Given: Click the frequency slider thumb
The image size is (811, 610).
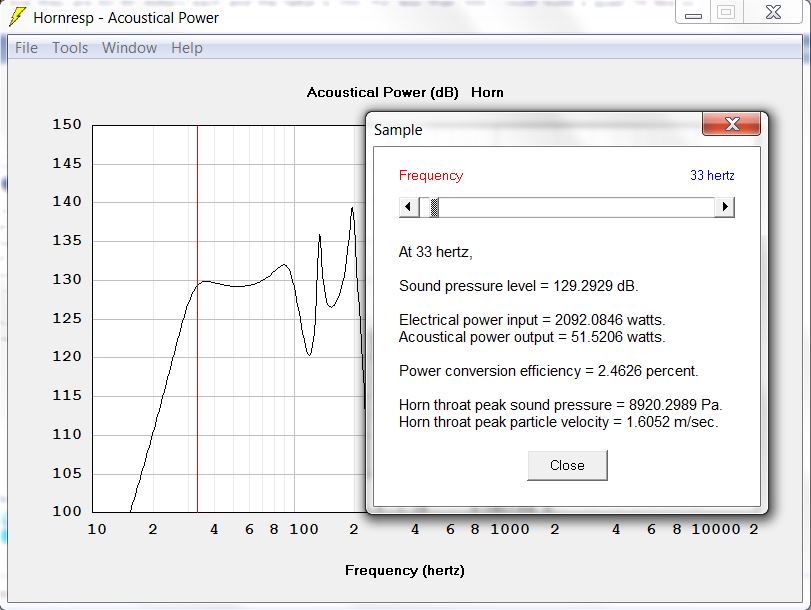Looking at the screenshot, I should point(434,207).
